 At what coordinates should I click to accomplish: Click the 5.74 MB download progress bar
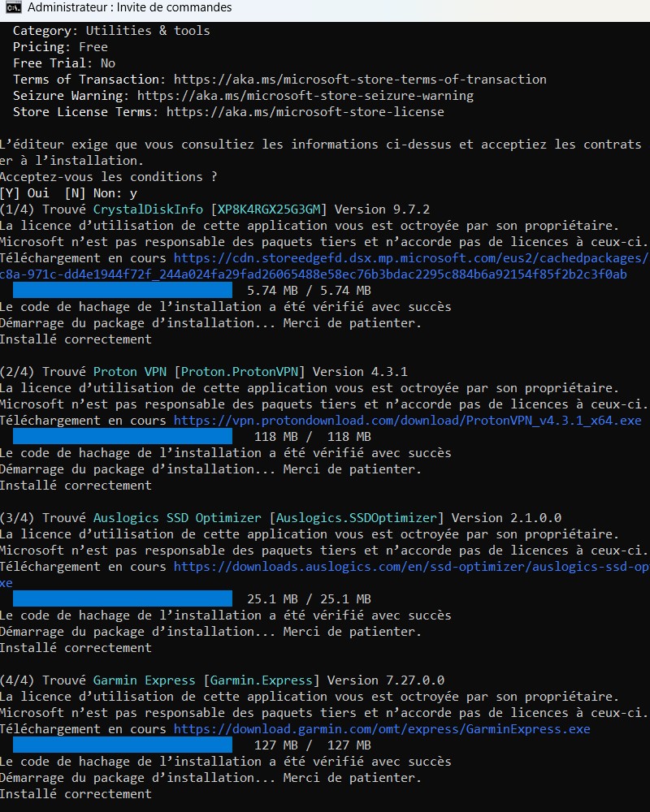pos(123,291)
